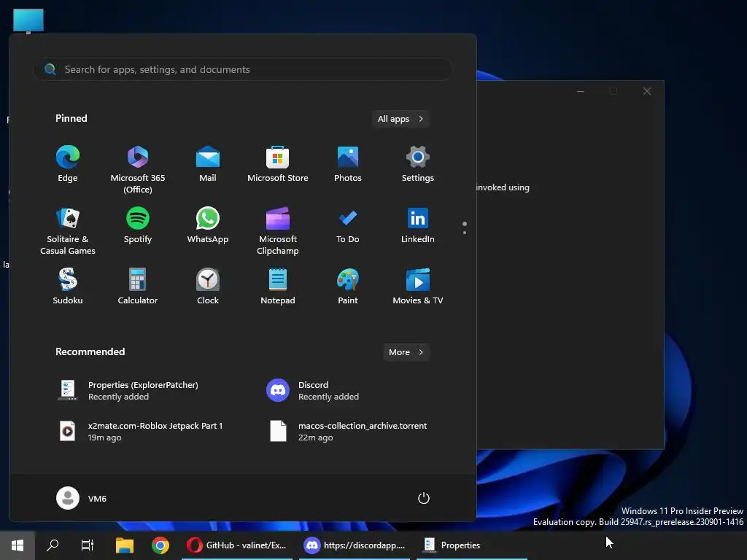Launch Notepad
This screenshot has width=747, height=560.
[278, 287]
